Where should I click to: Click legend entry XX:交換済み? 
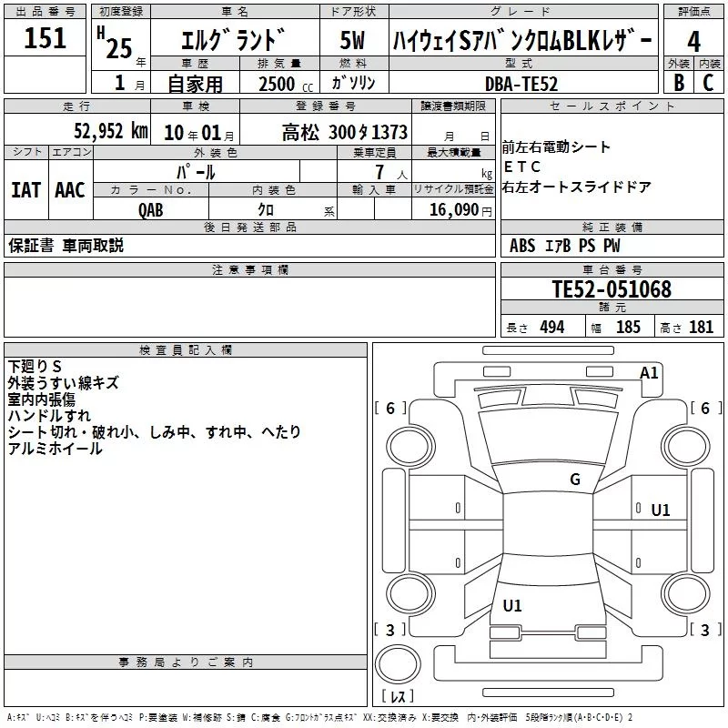point(389,717)
